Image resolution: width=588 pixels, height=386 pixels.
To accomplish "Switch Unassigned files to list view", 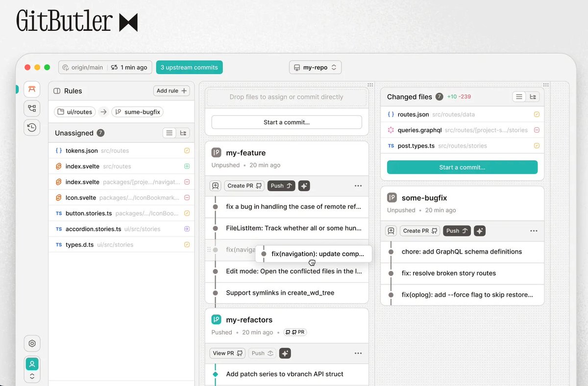I will click(x=170, y=133).
